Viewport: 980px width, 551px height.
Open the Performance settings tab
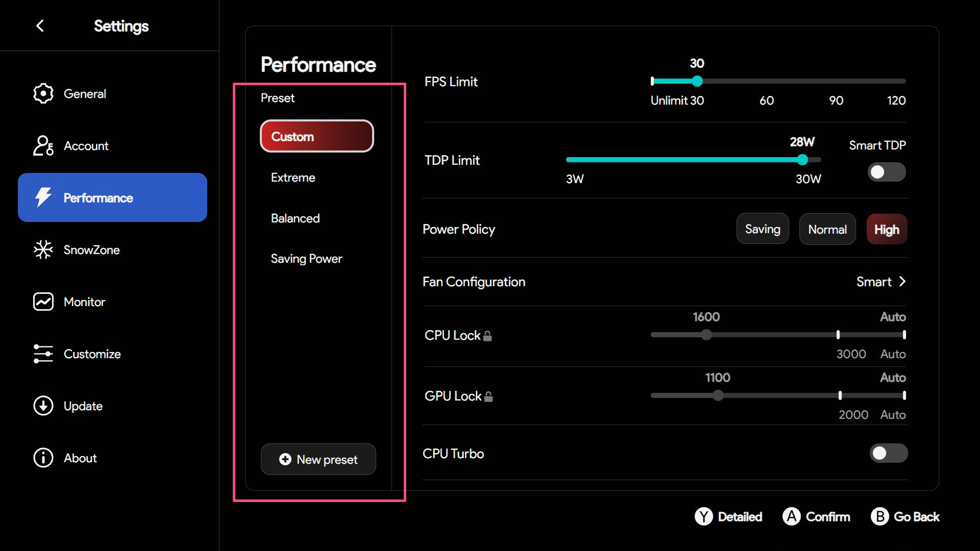112,197
